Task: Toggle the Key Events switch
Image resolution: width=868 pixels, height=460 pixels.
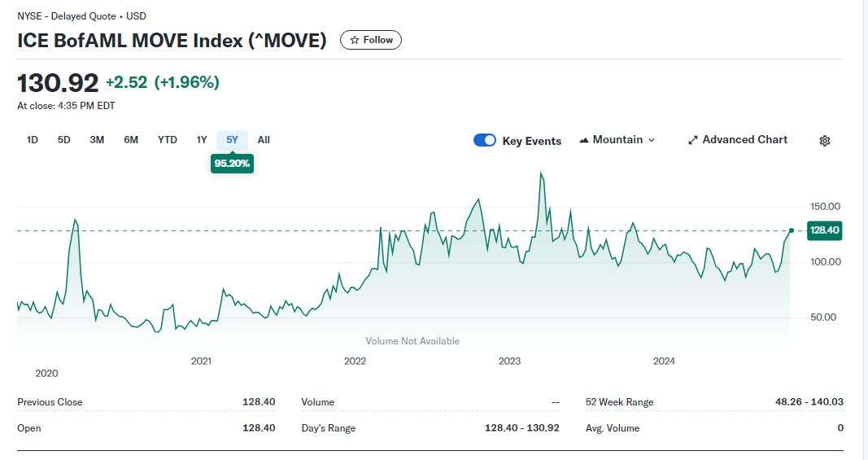Action: 485,140
